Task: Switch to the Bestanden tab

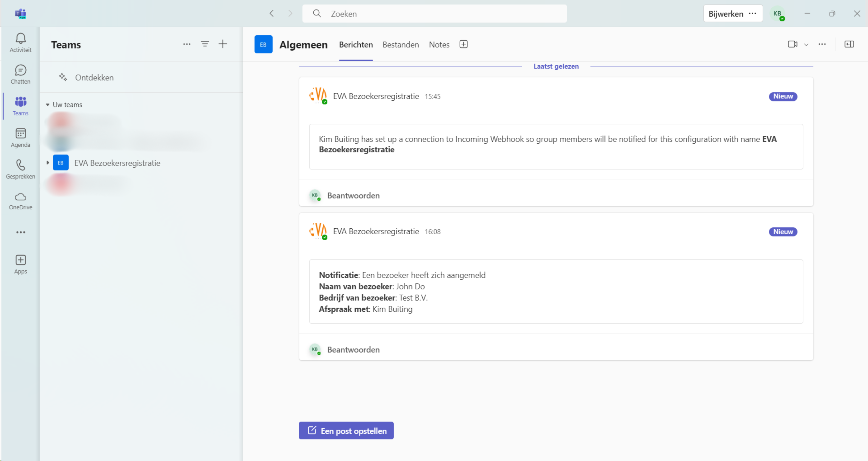Action: tap(400, 44)
